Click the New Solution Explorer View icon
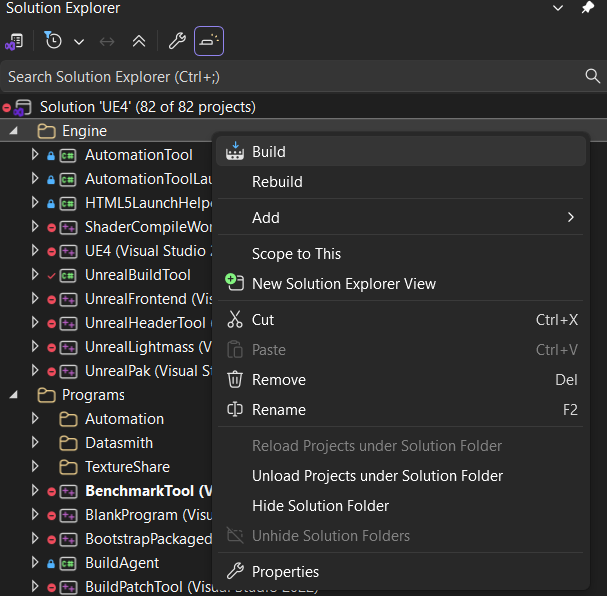 [x=235, y=282]
